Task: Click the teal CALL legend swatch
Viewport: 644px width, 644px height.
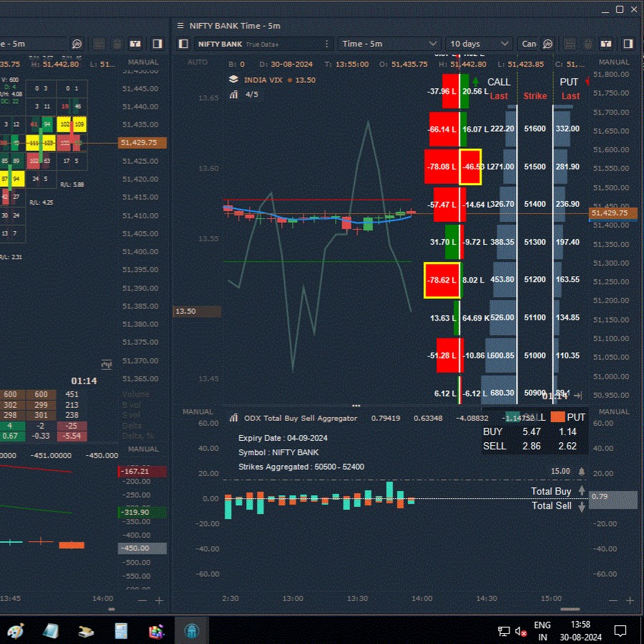Action: (x=512, y=417)
